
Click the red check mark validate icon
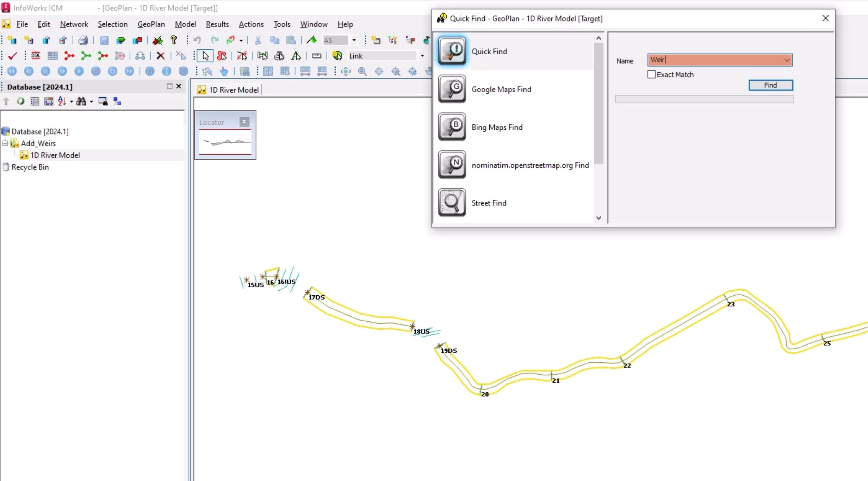tap(12, 56)
